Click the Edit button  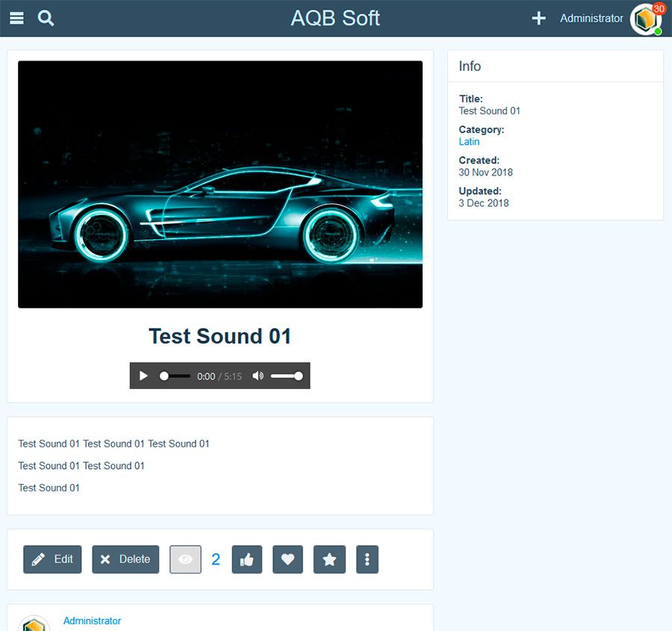pos(52,559)
